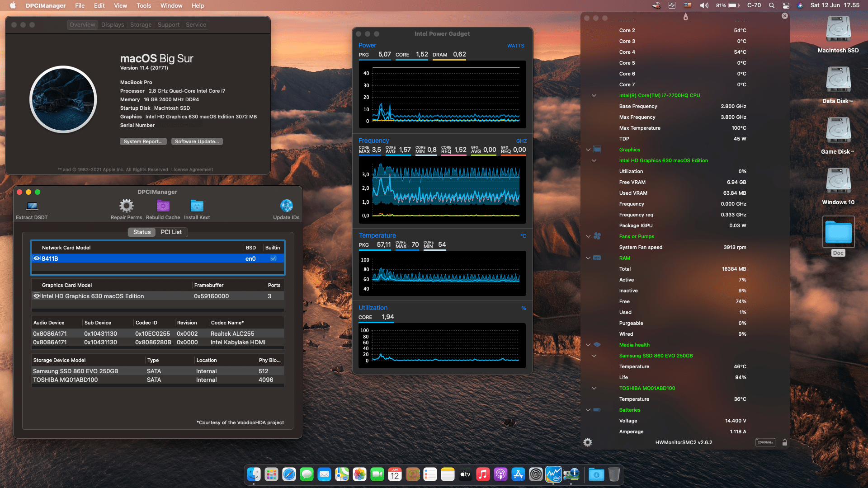Open Podcasts from the Dock
The image size is (868, 488).
pyautogui.click(x=500, y=474)
